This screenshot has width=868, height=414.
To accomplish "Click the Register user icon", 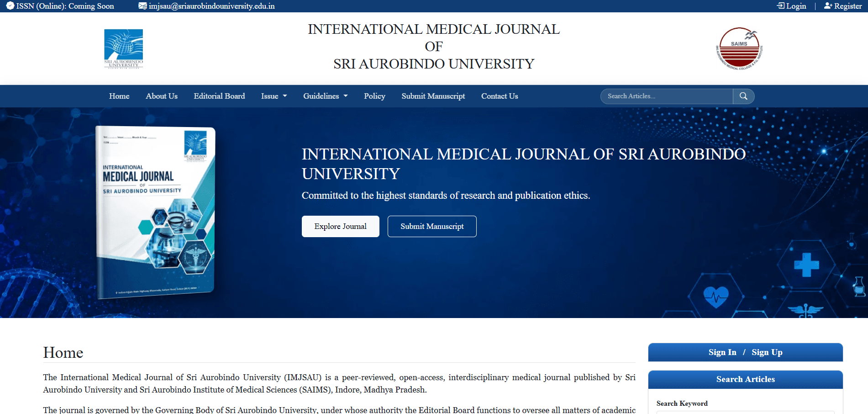I will (x=828, y=6).
